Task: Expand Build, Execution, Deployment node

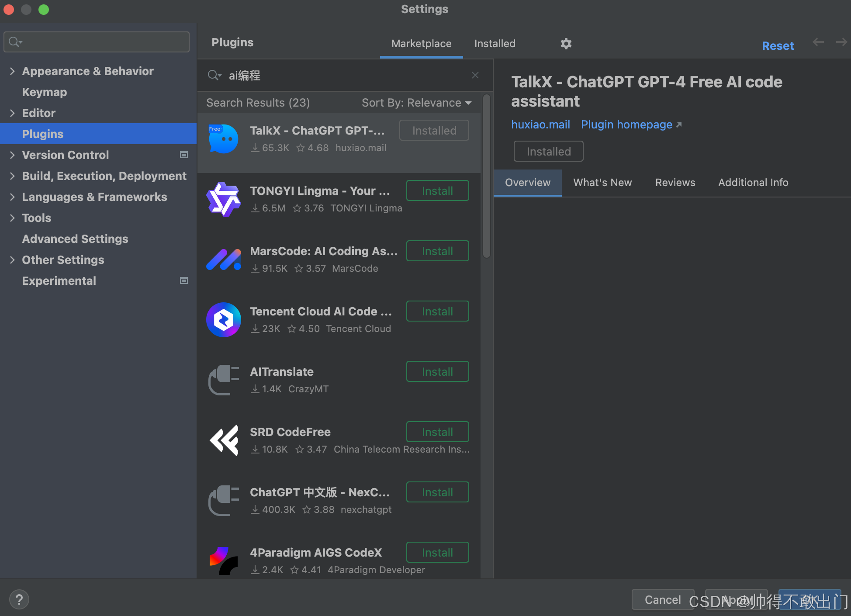Action: pos(12,176)
